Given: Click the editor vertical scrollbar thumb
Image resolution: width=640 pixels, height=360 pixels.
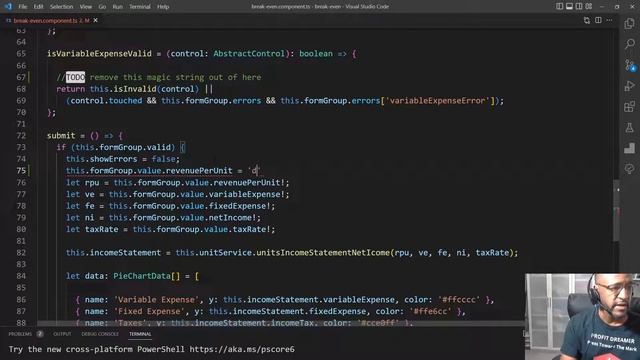Looking at the screenshot, I should (616, 211).
